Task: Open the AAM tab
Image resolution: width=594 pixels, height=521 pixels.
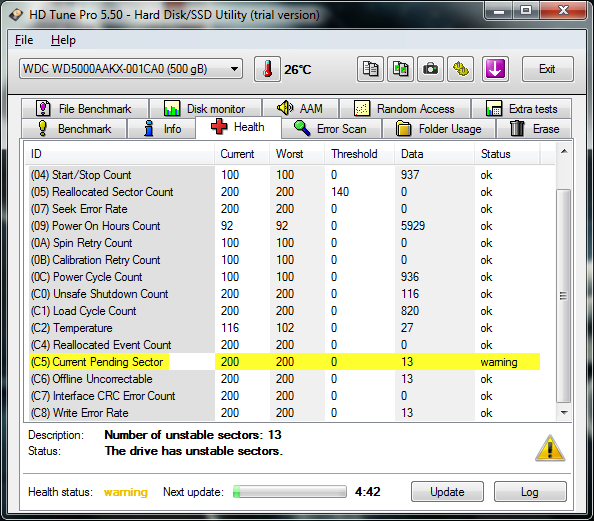Action: click(x=300, y=109)
